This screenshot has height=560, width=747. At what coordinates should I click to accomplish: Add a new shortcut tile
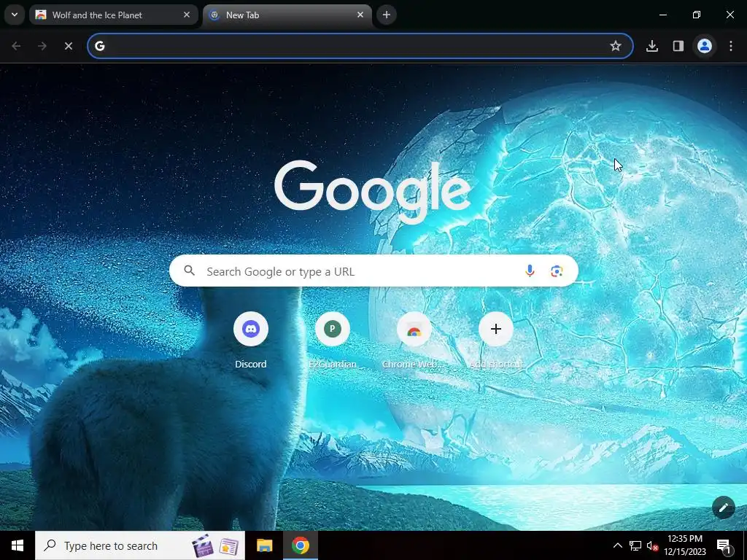(x=496, y=340)
